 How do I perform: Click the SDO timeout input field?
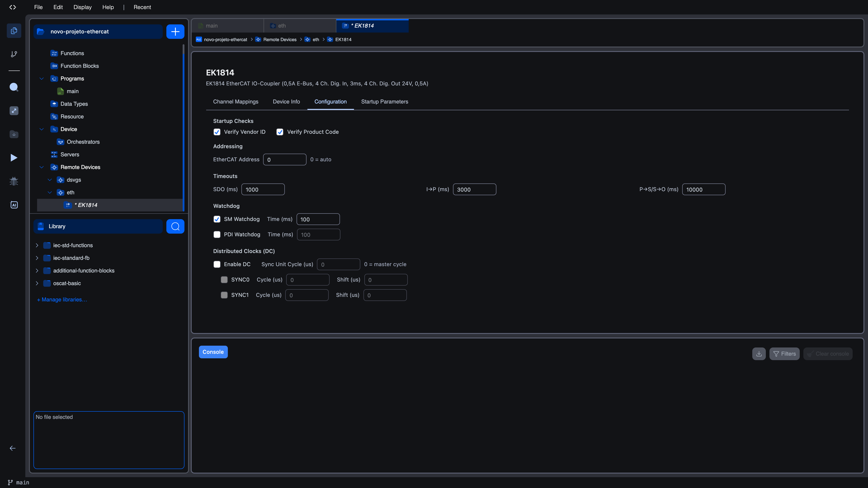click(263, 189)
